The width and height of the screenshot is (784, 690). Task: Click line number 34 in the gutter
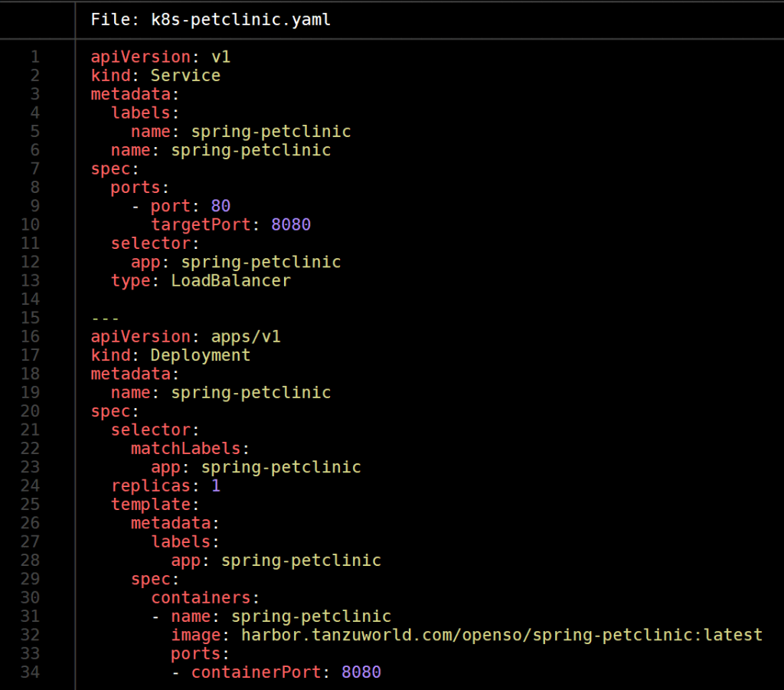tap(31, 672)
